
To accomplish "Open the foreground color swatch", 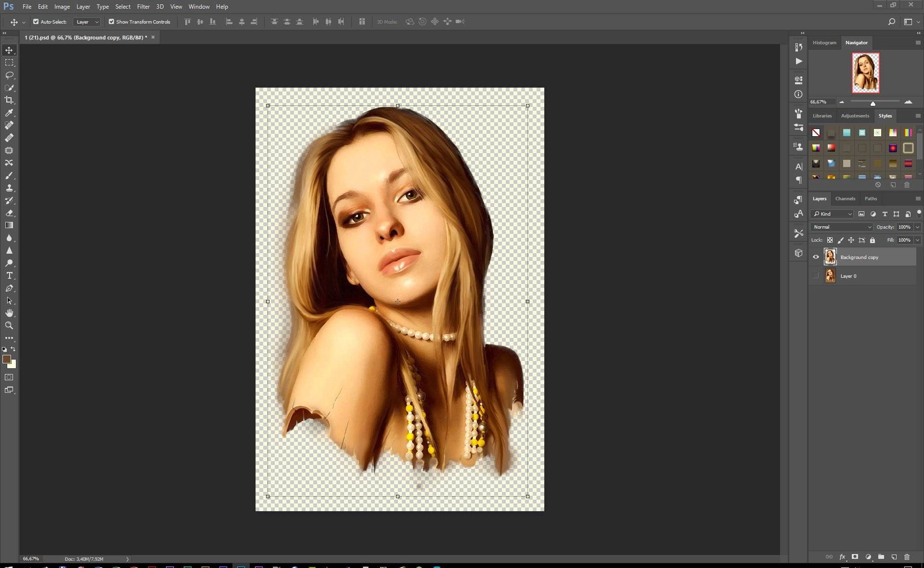I will tap(7, 359).
